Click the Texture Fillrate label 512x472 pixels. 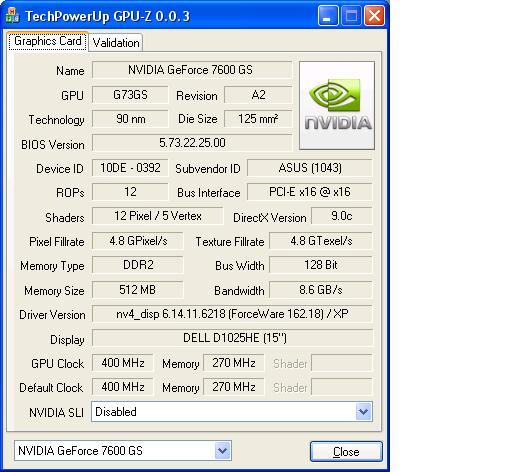click(230, 242)
